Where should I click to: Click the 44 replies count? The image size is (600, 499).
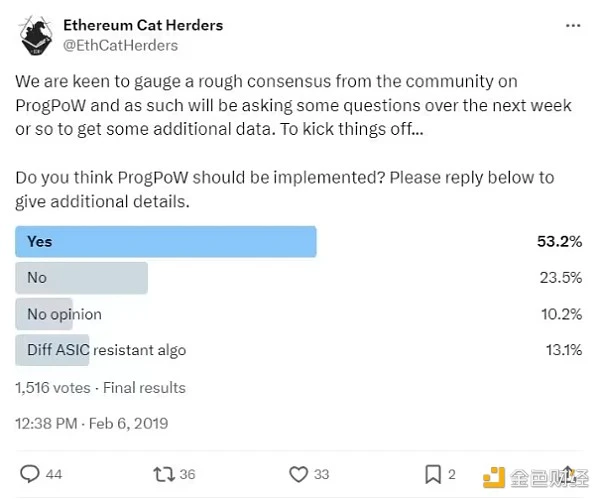click(x=53, y=474)
